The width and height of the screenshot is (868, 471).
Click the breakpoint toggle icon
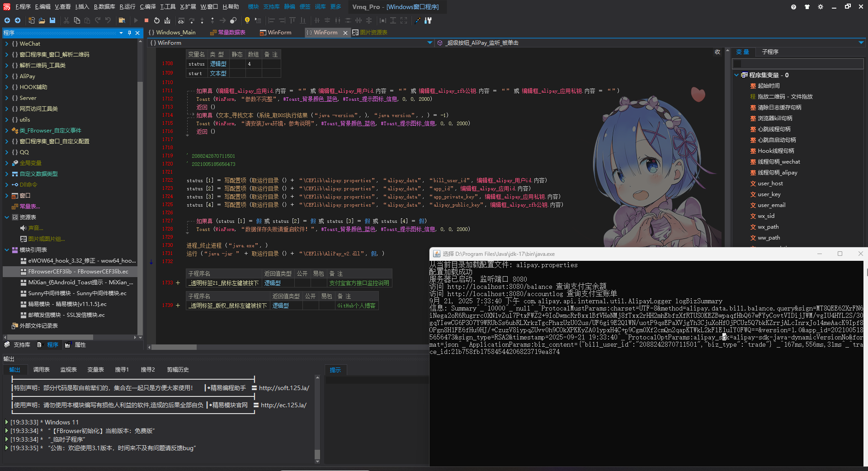pos(233,20)
